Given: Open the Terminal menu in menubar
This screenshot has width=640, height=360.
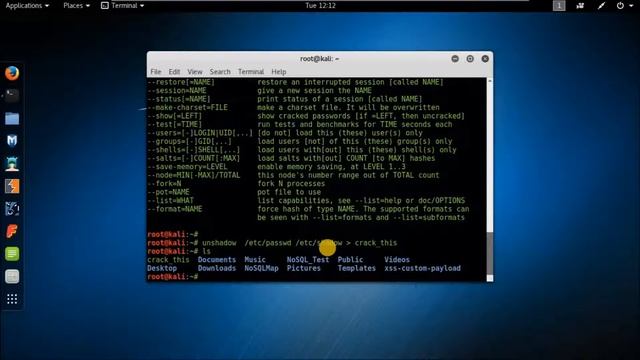Looking at the screenshot, I should point(251,72).
